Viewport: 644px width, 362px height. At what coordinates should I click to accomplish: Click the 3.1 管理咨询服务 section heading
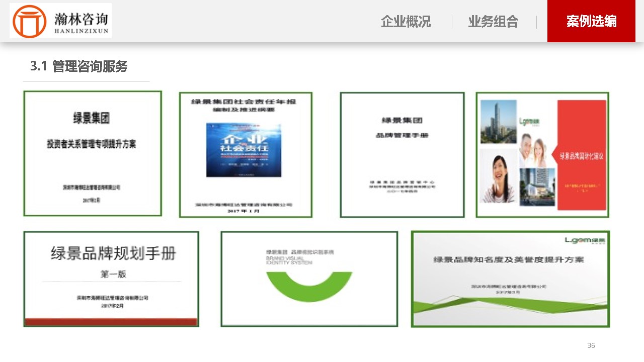click(79, 66)
